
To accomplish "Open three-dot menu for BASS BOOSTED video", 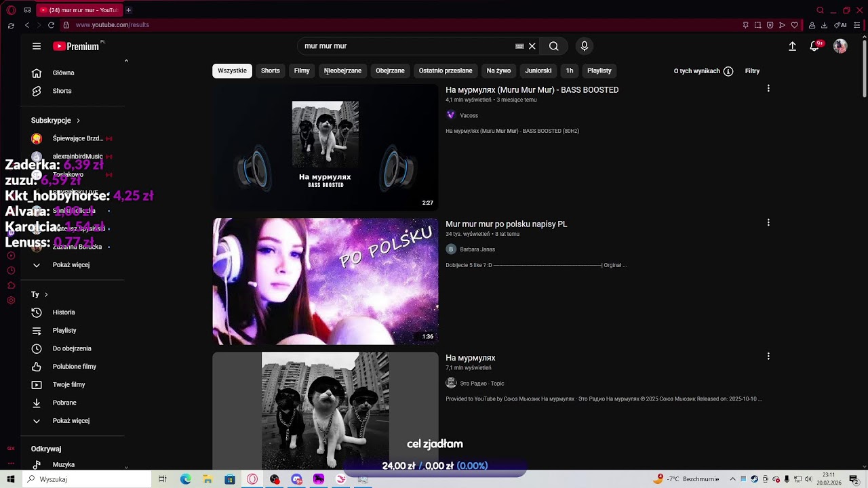I will (x=768, y=88).
